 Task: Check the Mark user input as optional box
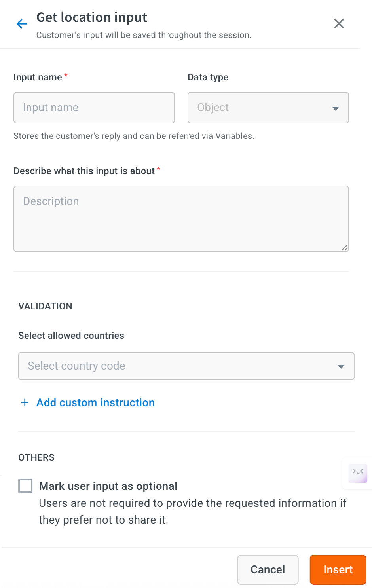(25, 486)
